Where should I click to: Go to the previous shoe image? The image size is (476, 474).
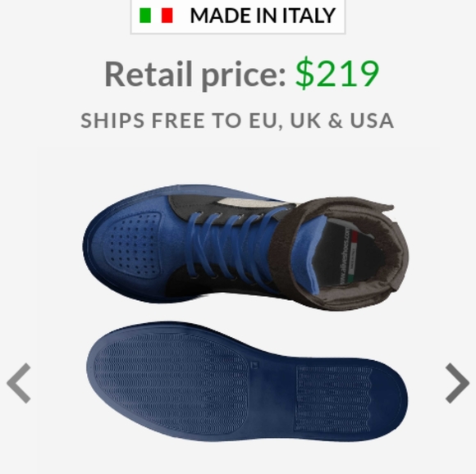(19, 383)
